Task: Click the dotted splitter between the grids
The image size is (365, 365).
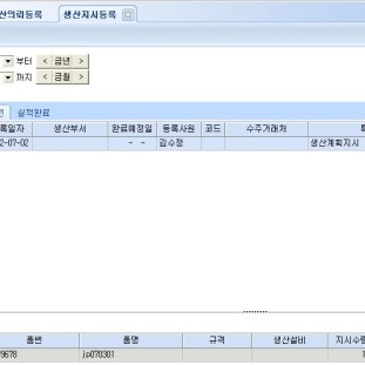Action: [255, 312]
